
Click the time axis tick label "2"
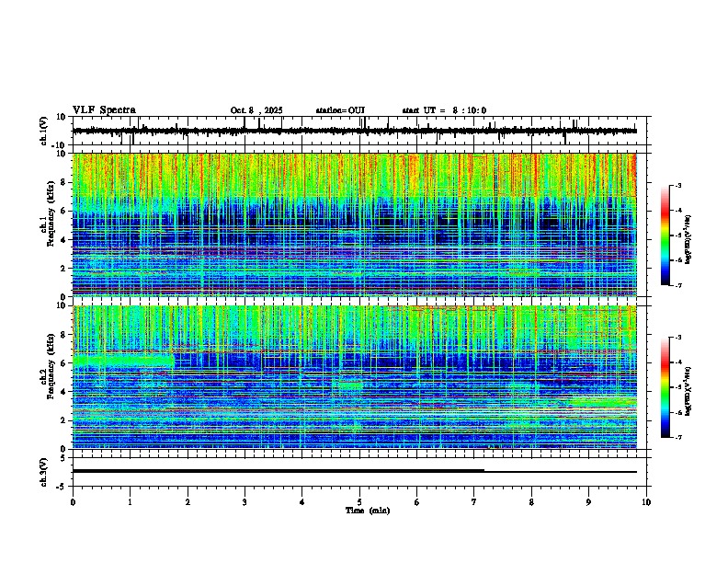pyautogui.click(x=188, y=502)
